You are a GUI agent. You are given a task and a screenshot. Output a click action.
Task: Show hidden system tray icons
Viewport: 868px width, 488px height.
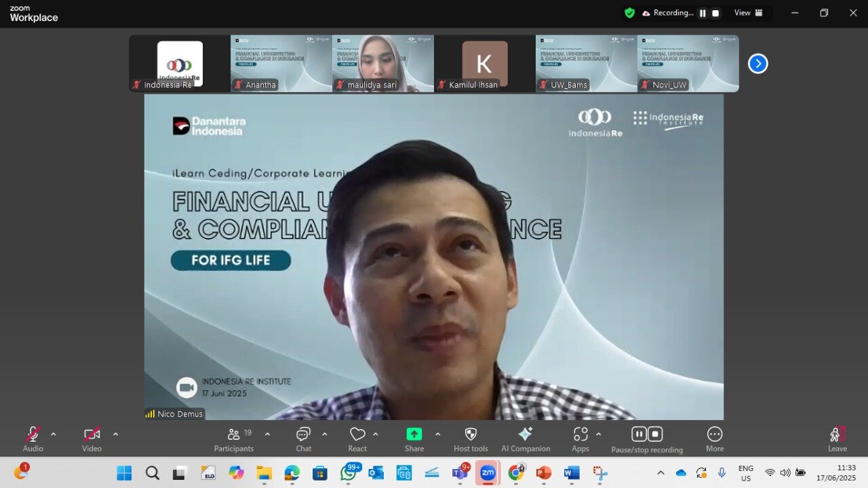coord(660,473)
